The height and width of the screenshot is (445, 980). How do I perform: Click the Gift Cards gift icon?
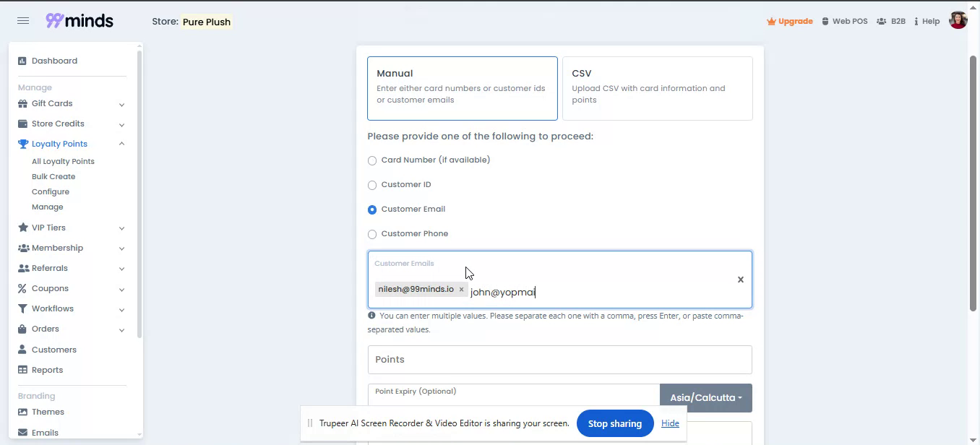point(22,103)
